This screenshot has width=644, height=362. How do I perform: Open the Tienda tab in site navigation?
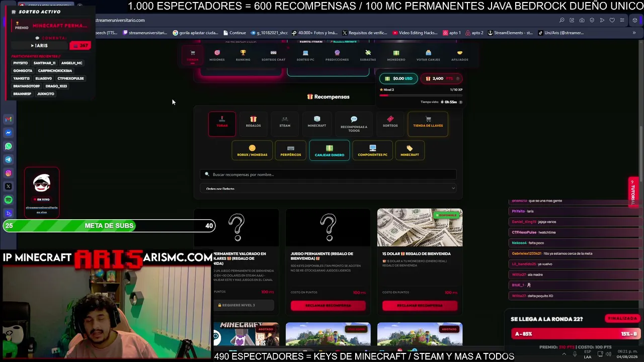[192, 55]
